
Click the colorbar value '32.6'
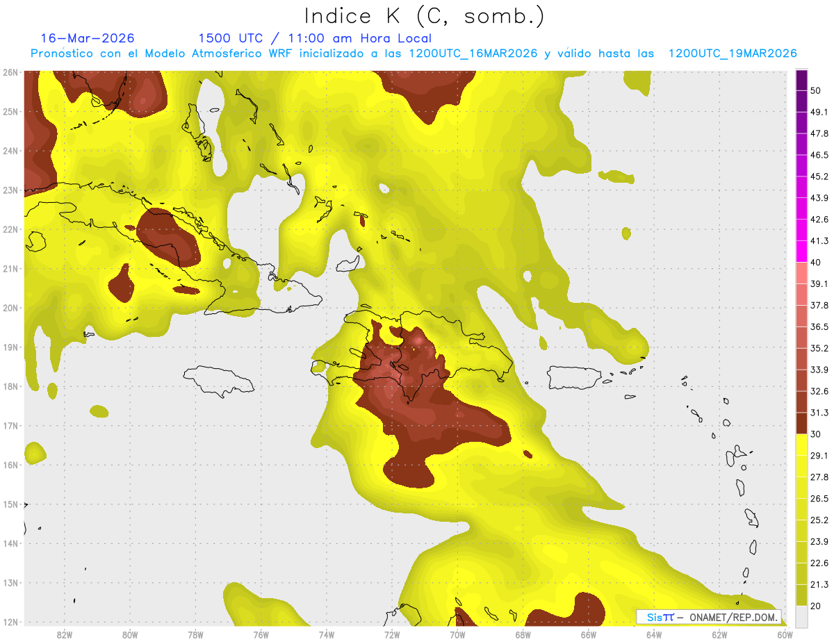(x=819, y=391)
